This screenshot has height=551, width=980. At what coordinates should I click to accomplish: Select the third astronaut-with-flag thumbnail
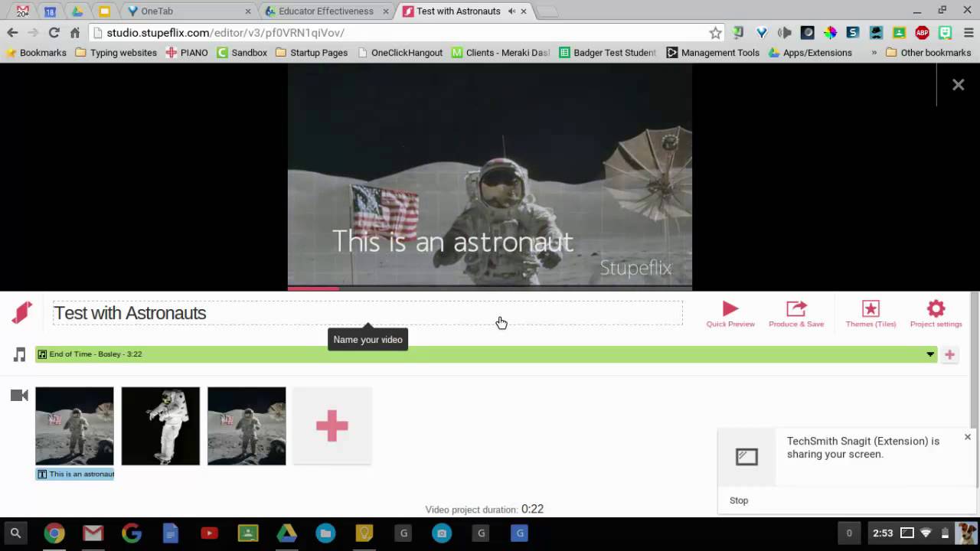247,425
